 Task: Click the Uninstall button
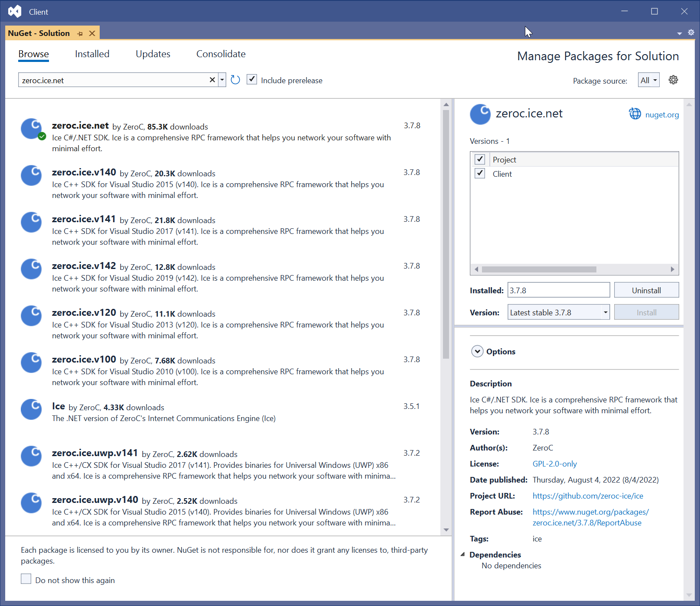click(646, 290)
